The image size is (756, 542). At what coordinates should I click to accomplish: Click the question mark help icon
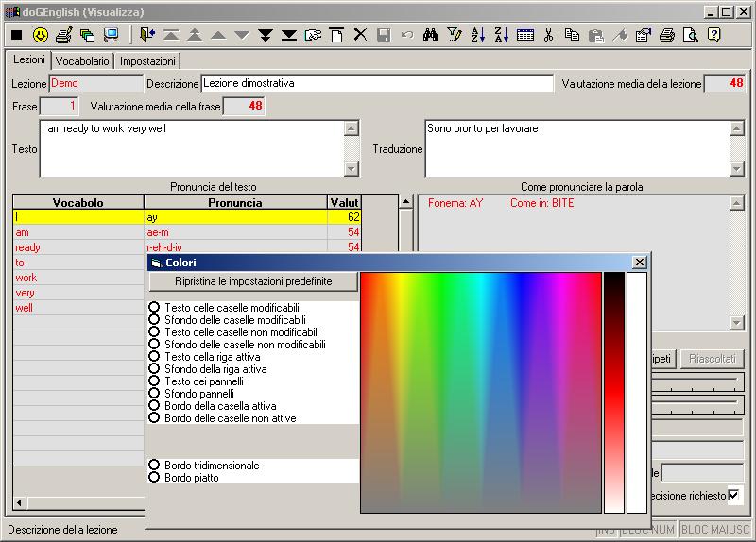click(x=714, y=35)
